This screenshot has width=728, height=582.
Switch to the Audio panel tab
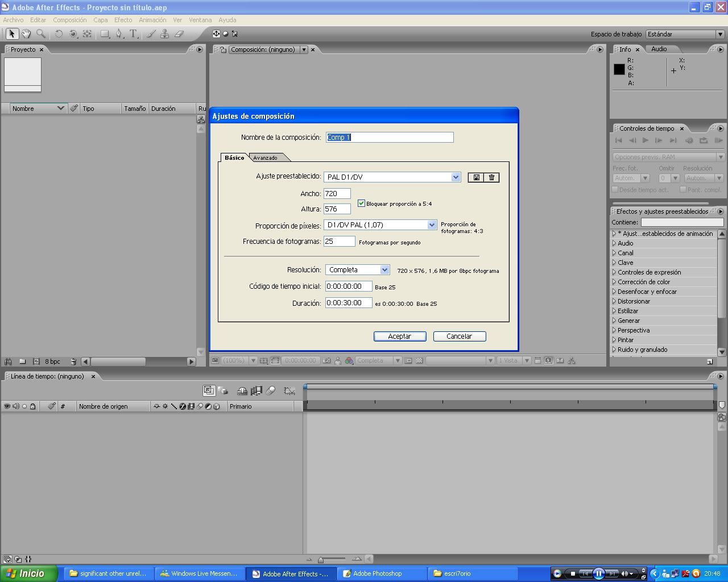tap(659, 49)
